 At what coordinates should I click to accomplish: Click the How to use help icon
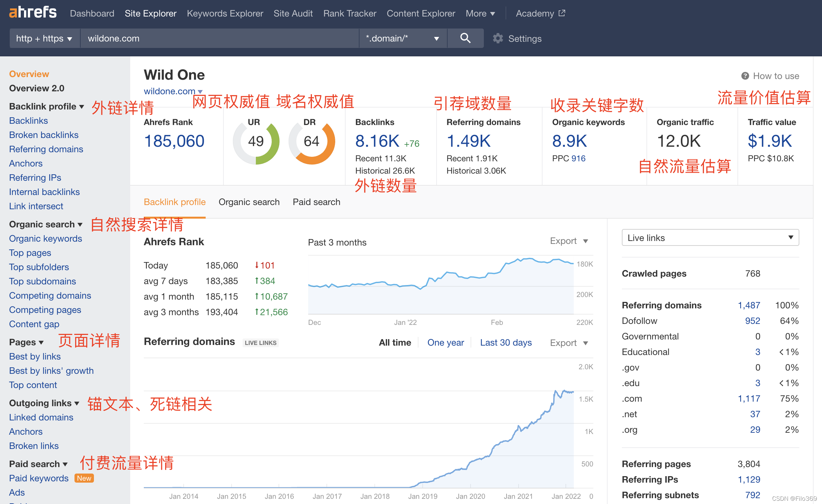coord(745,76)
